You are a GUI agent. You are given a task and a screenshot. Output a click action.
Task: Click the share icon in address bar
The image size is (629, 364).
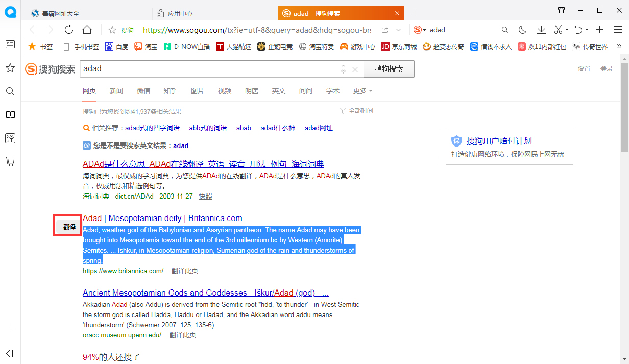pos(385,30)
